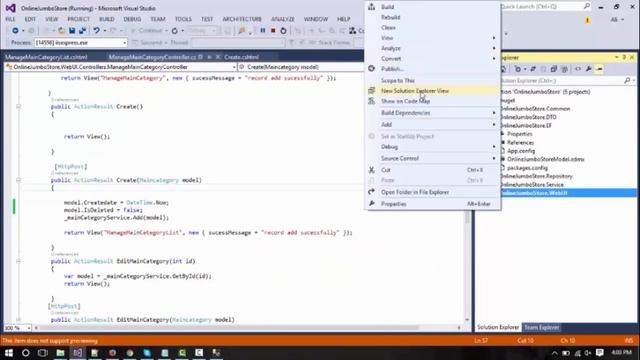
Task: Expand the Source Control submenu
Action: point(434,158)
